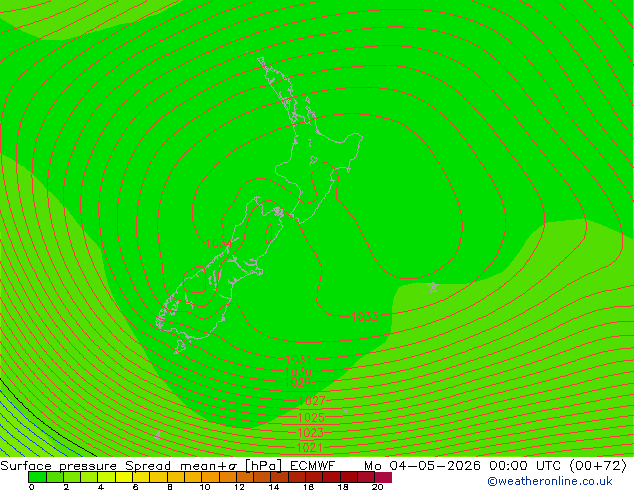Click the 1023 isobar label
Viewport: 634px width, 490px height.
[311, 433]
